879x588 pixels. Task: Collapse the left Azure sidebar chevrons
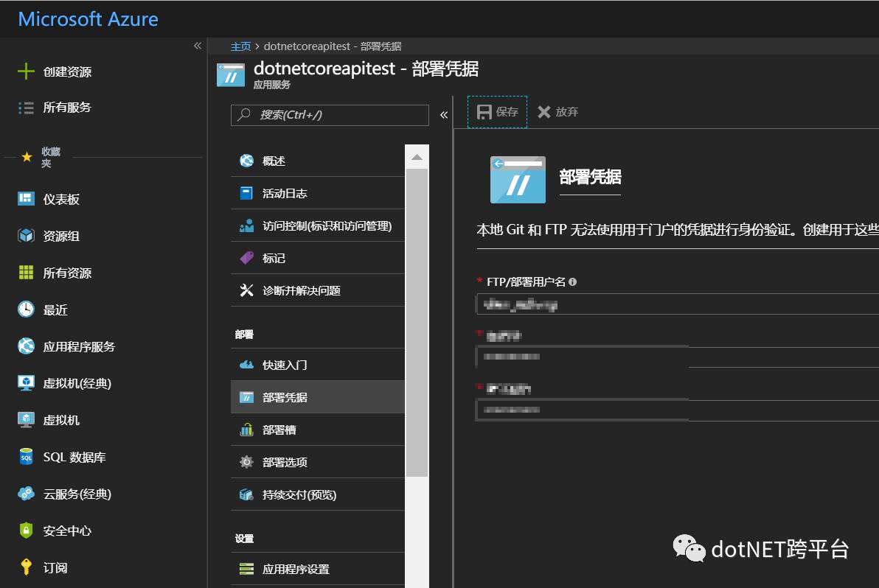[198, 46]
